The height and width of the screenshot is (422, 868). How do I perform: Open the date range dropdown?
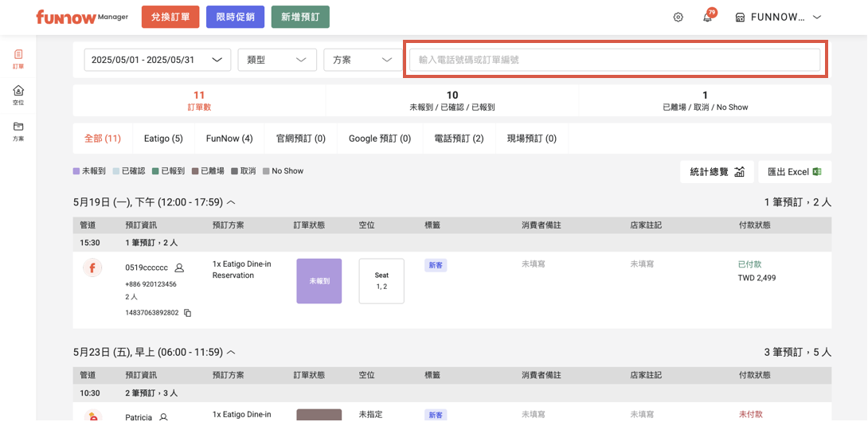tap(157, 60)
